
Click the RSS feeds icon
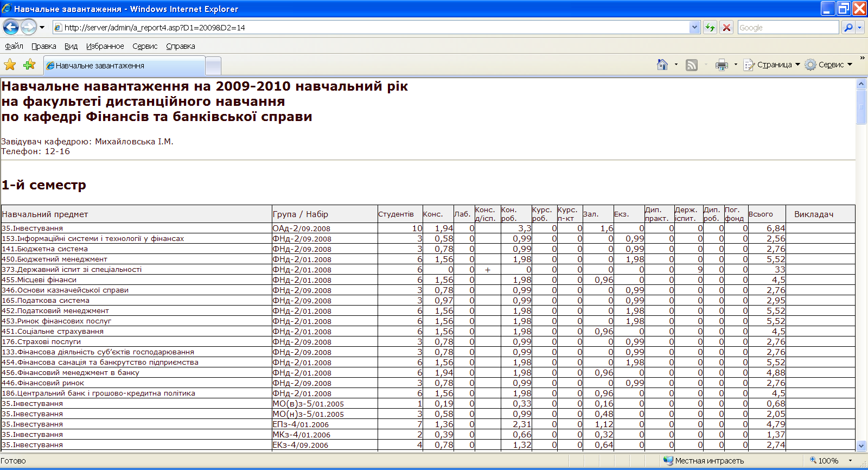691,65
